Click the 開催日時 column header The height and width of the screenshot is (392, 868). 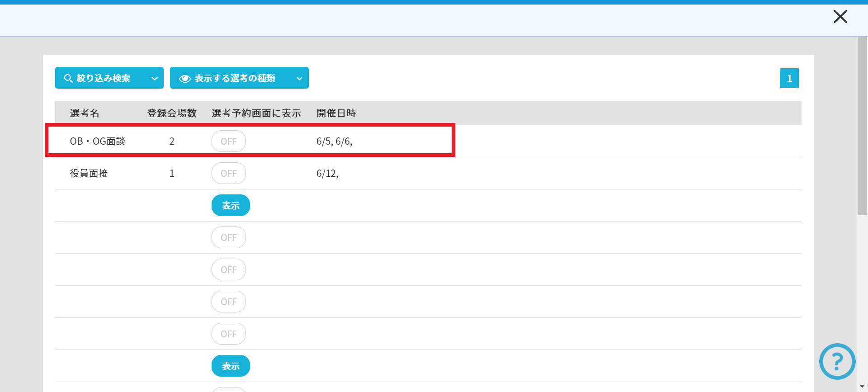336,113
